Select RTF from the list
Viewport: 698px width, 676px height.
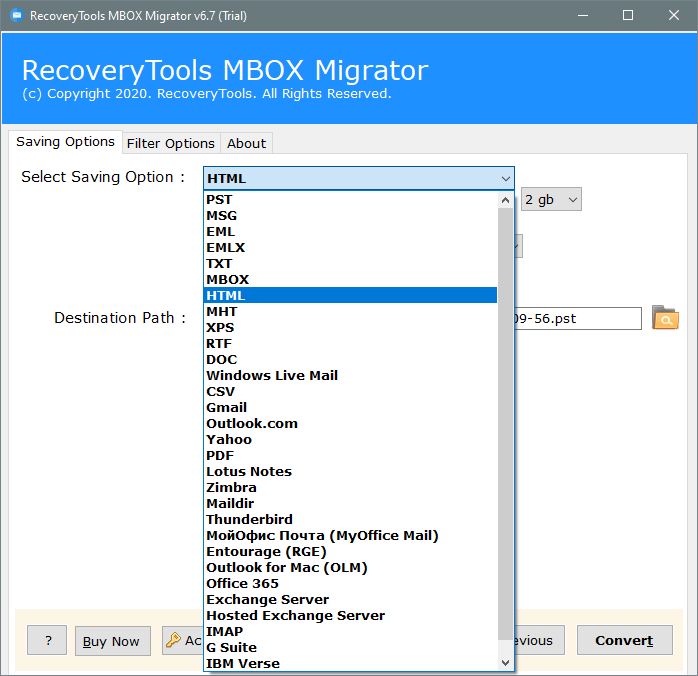click(x=350, y=344)
